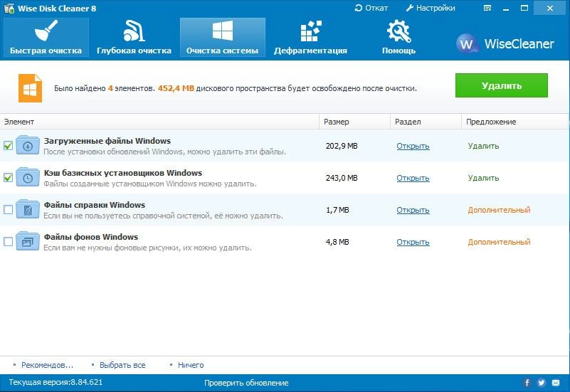Click Дополнительный suggestion for Файлы справки Windows
The width and height of the screenshot is (570, 392).
point(499,210)
